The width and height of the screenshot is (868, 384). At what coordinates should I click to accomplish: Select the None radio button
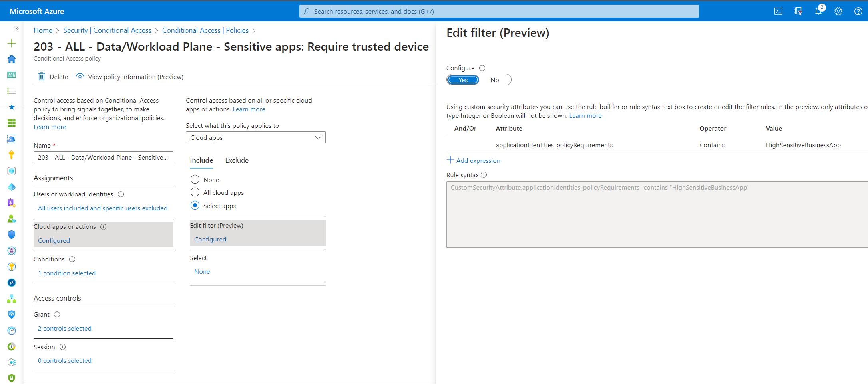click(195, 179)
